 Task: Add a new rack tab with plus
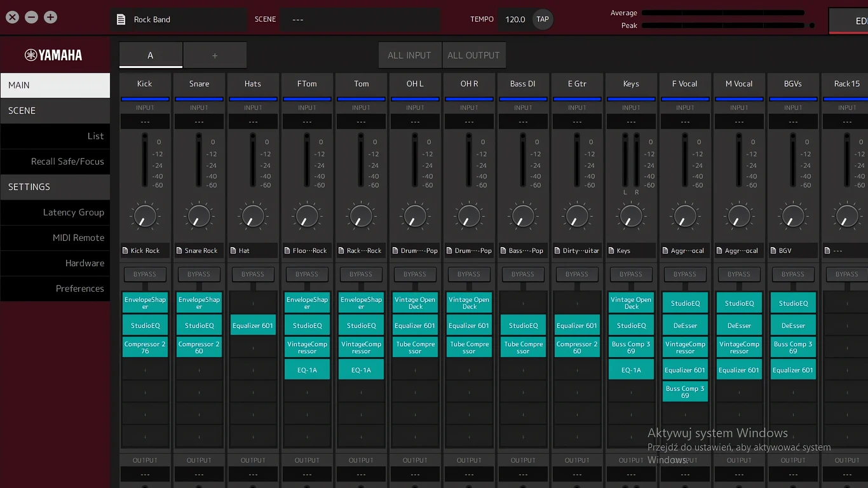tap(215, 55)
